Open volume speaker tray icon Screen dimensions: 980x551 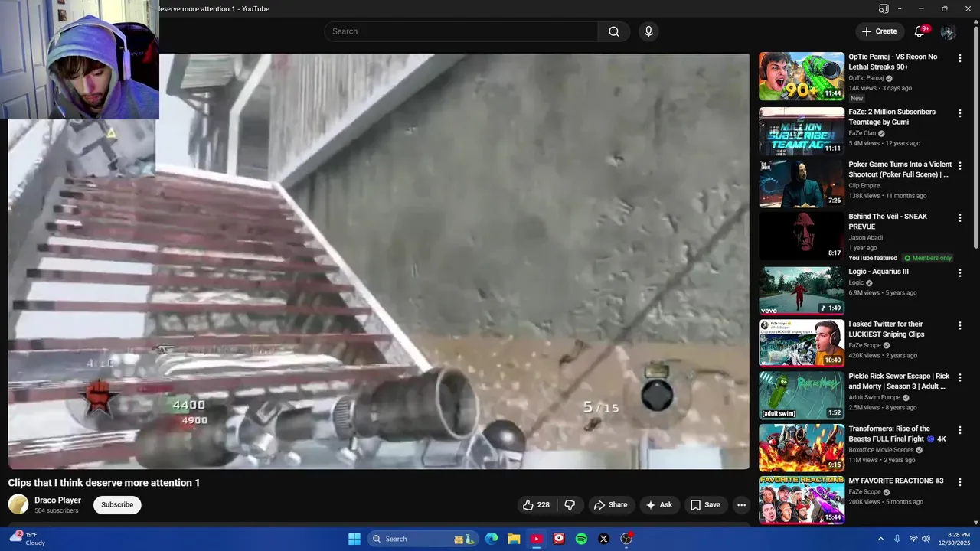[926, 539]
